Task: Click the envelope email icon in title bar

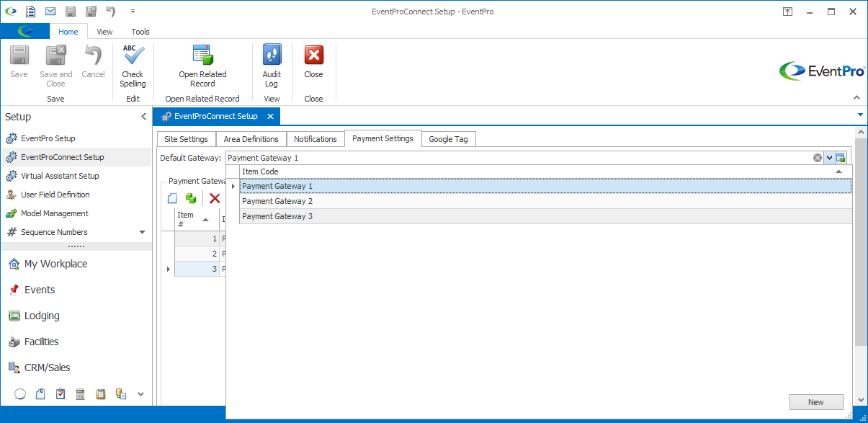Action: tap(50, 12)
